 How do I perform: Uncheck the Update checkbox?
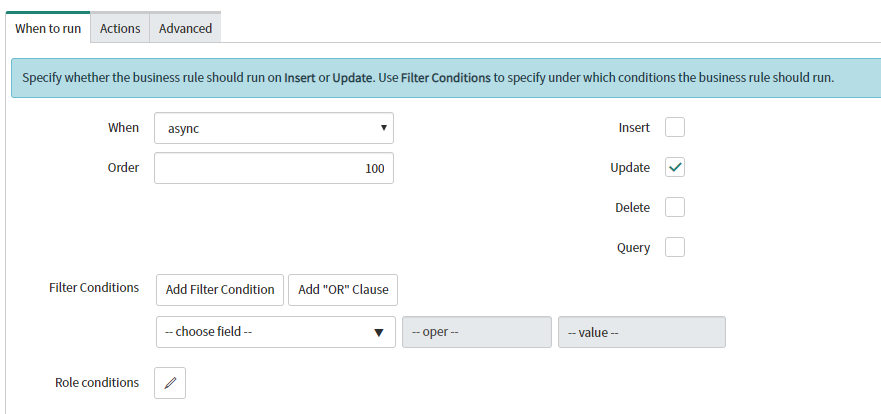coord(675,167)
